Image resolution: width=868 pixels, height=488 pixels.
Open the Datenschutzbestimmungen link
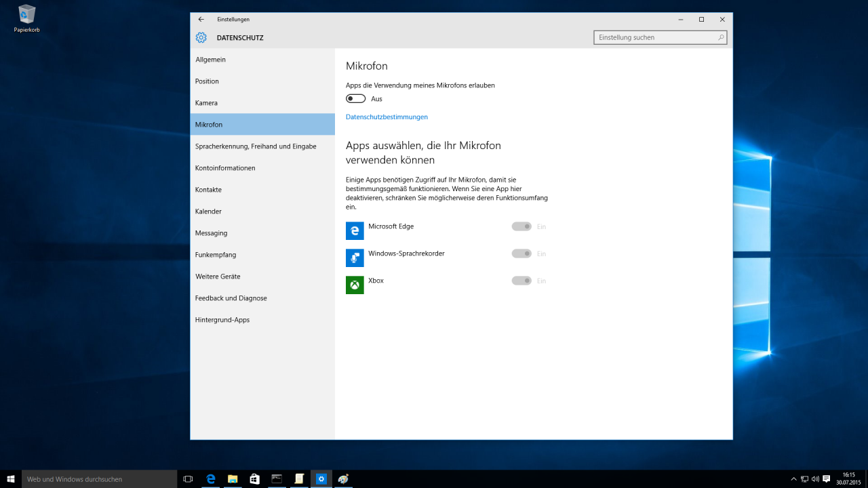(387, 117)
